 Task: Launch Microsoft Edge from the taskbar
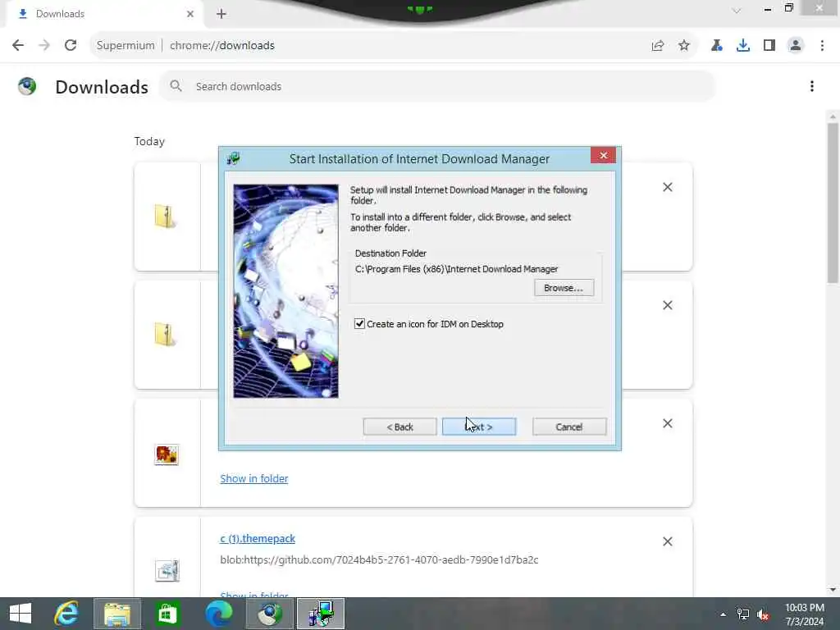pos(218,614)
